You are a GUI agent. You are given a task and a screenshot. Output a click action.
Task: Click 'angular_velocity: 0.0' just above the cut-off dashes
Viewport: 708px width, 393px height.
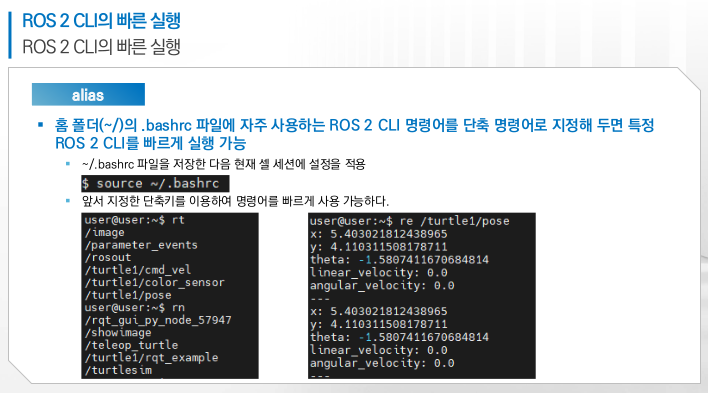(382, 363)
